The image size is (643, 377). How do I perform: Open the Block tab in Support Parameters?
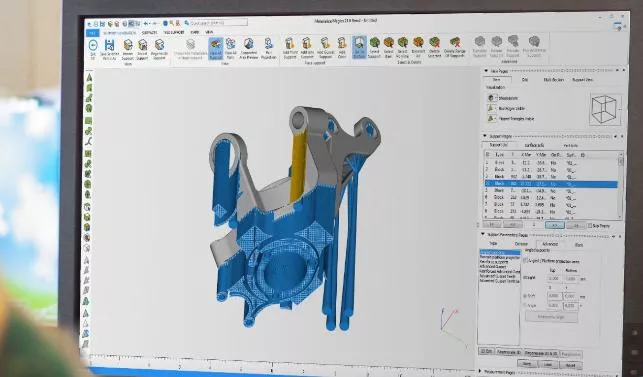coord(579,244)
